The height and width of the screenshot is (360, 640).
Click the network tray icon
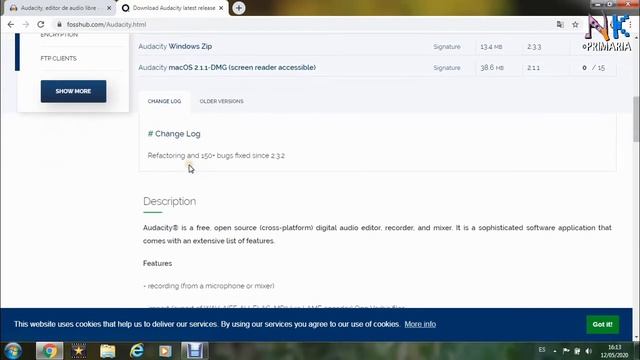(577, 351)
